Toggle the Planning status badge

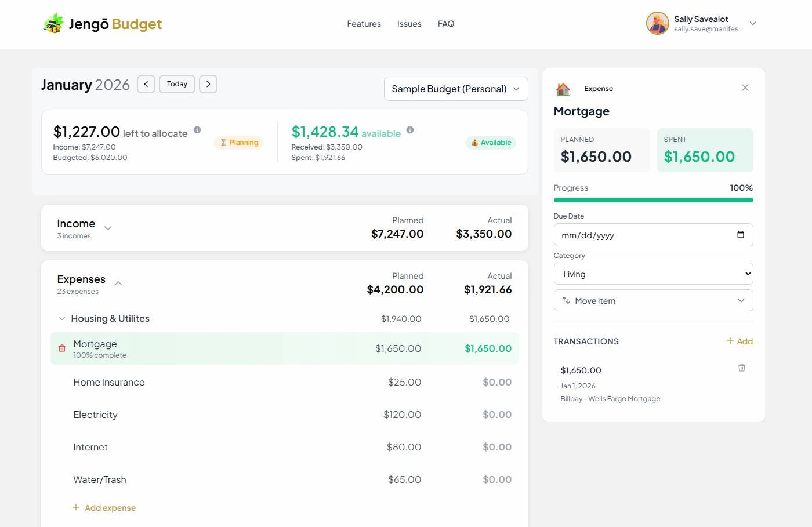click(x=238, y=142)
